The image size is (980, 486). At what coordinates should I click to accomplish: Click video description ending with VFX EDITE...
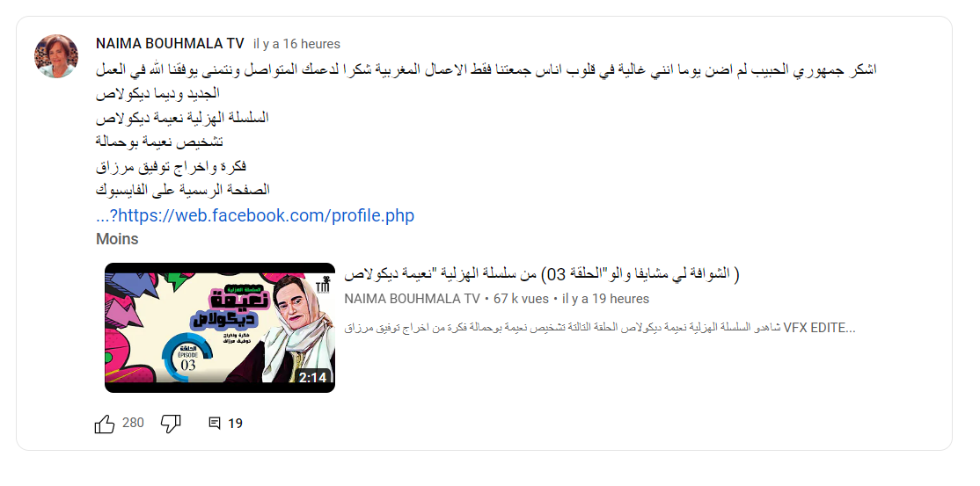(599, 327)
